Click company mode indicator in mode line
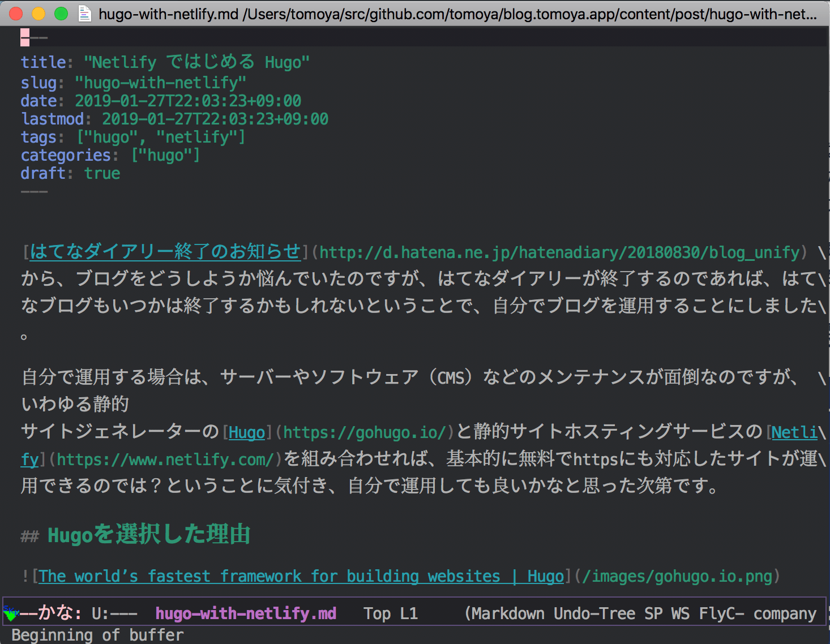 click(785, 613)
